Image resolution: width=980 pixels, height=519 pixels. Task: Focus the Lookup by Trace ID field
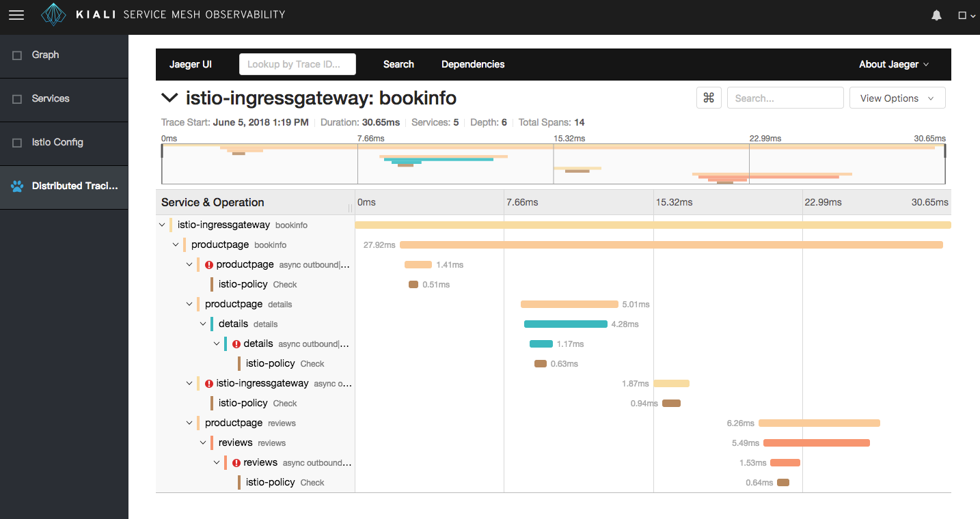click(x=297, y=64)
